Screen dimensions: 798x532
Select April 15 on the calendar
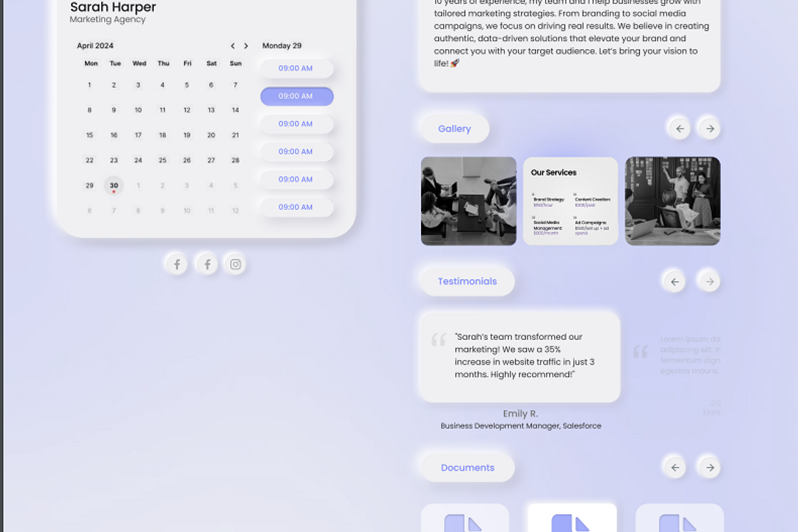(x=89, y=135)
